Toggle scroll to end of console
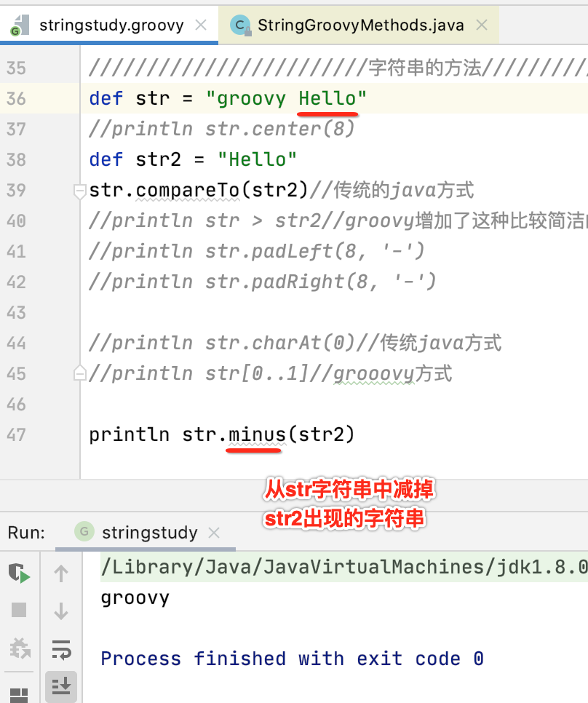588x703 pixels. (61, 687)
